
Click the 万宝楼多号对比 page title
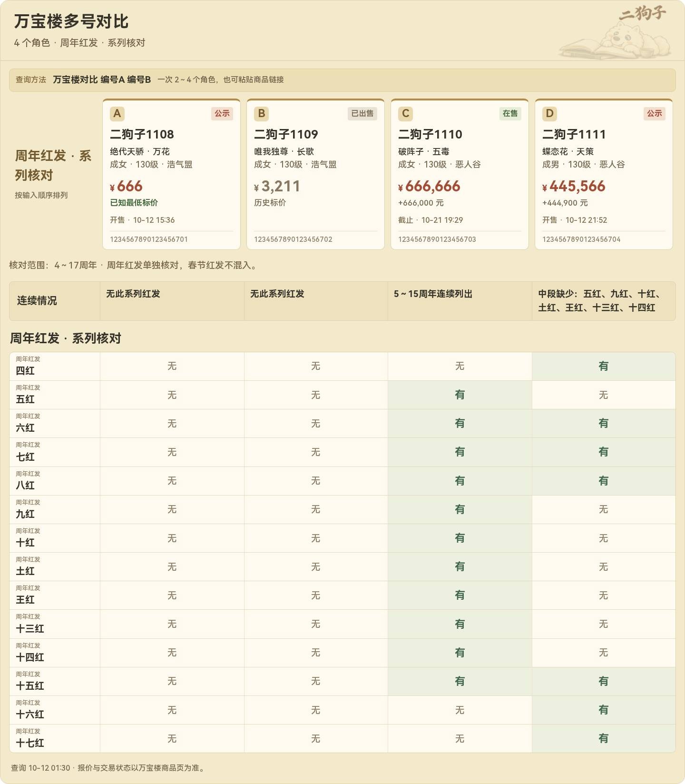tap(71, 21)
